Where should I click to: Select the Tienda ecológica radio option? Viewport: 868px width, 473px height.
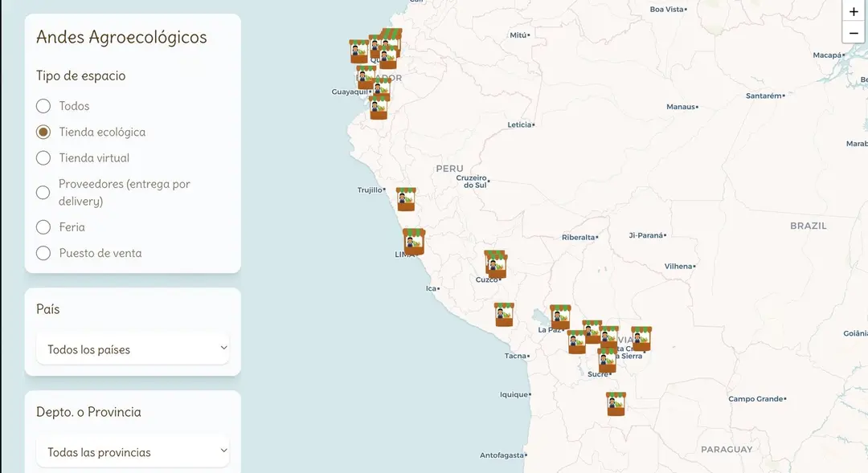(x=43, y=132)
